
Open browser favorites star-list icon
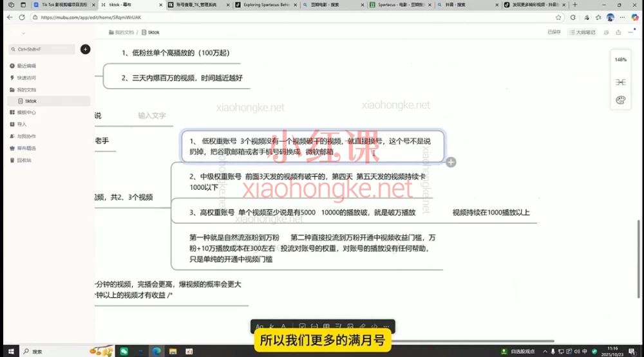click(598, 17)
